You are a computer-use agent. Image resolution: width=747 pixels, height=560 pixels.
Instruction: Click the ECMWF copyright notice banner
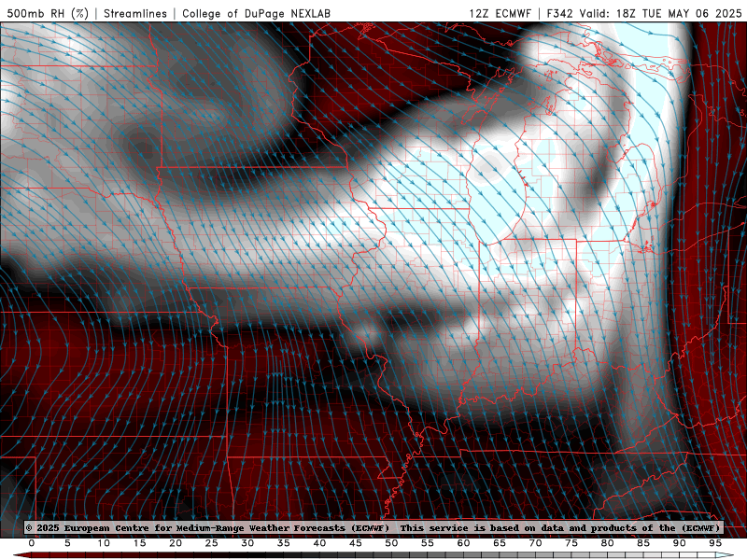pos(373,527)
